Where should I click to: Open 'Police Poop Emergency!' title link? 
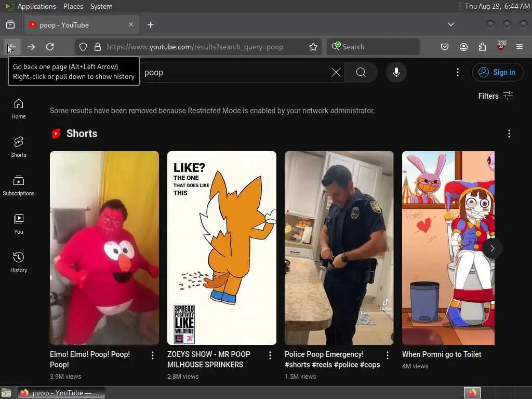click(x=332, y=360)
